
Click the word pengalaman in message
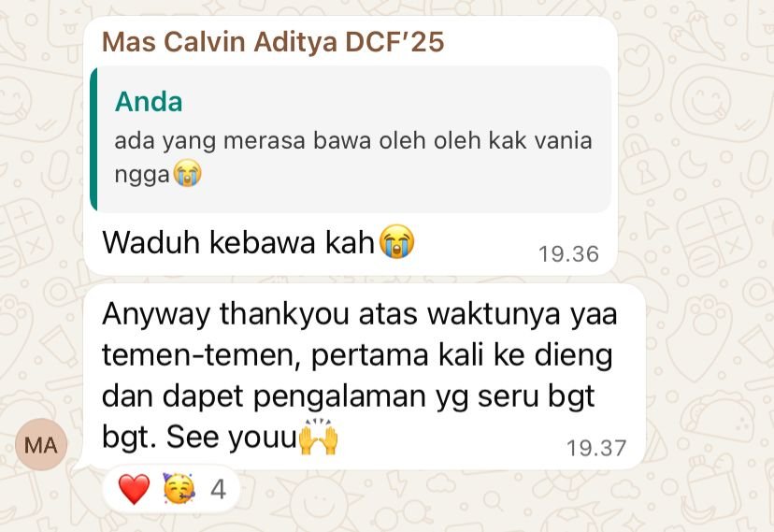click(339, 396)
